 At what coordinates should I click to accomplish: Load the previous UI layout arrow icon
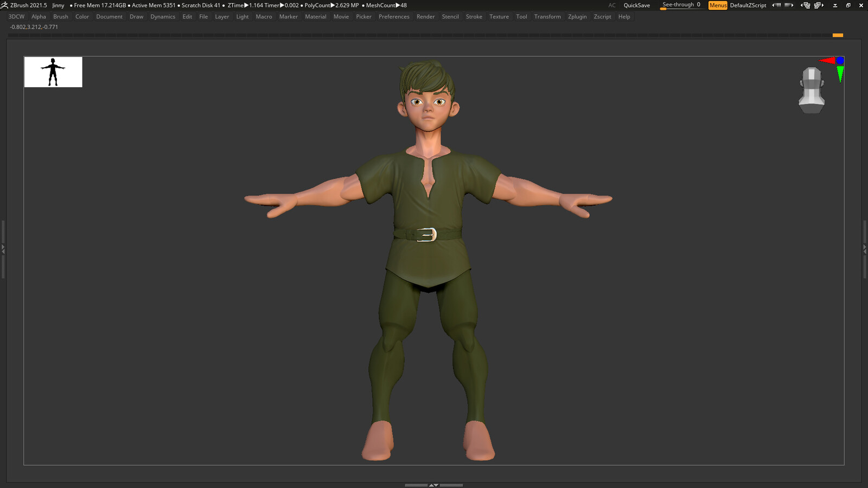coord(806,5)
